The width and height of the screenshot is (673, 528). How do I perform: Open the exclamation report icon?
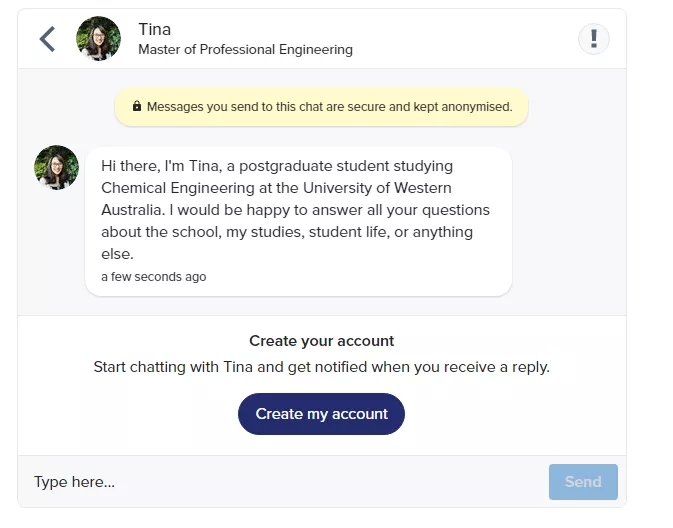[x=594, y=39]
